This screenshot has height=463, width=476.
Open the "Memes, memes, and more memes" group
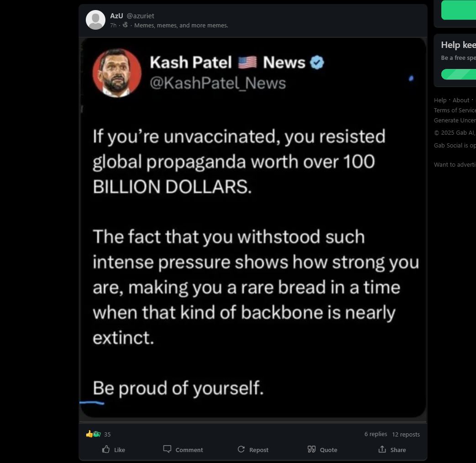click(x=181, y=25)
